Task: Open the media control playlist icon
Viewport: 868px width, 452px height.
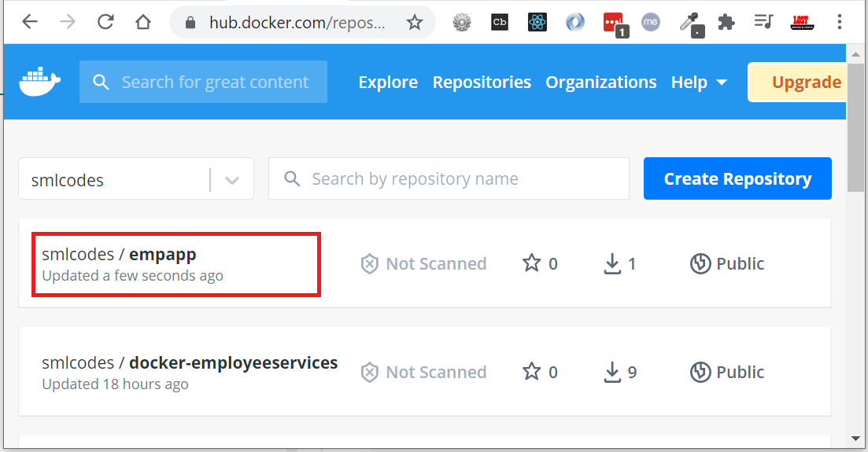Action: (763, 22)
